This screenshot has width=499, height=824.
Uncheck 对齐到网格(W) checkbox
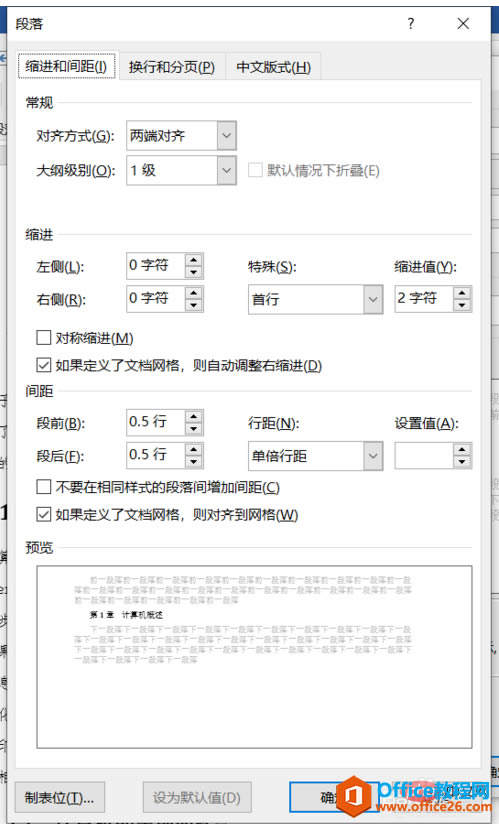(44, 514)
